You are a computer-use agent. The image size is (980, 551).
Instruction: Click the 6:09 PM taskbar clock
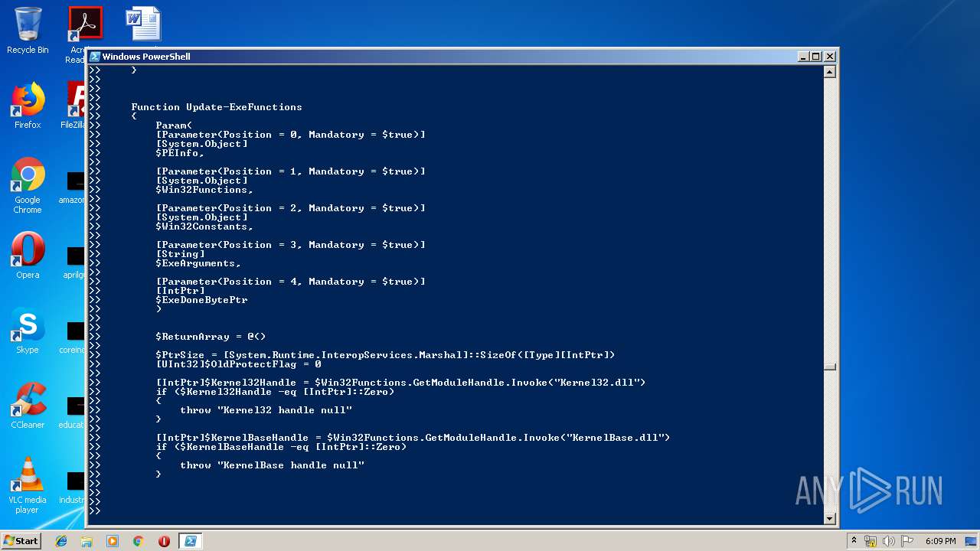pyautogui.click(x=940, y=541)
